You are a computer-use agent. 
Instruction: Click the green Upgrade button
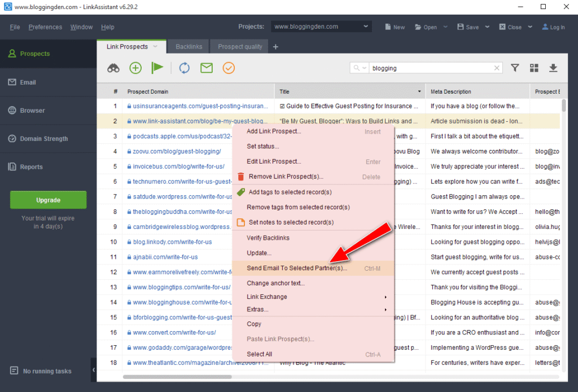click(x=48, y=200)
